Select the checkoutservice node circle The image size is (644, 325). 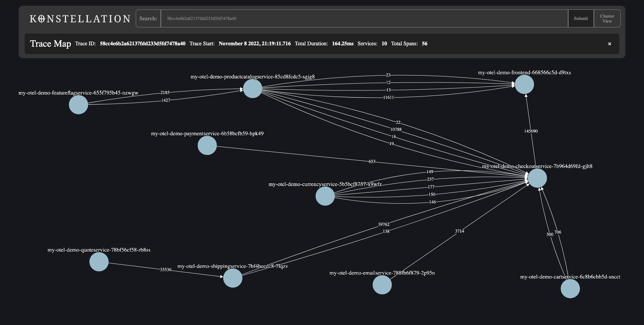click(x=537, y=178)
